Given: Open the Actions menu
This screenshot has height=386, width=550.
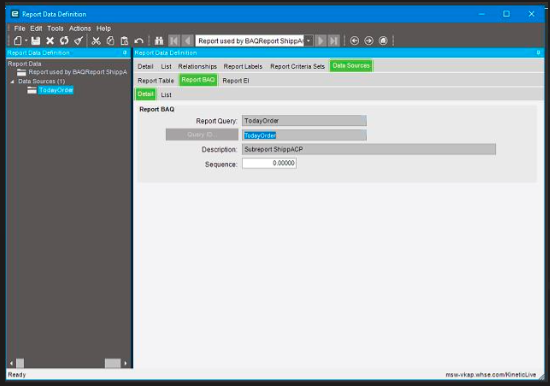Looking at the screenshot, I should [80, 28].
